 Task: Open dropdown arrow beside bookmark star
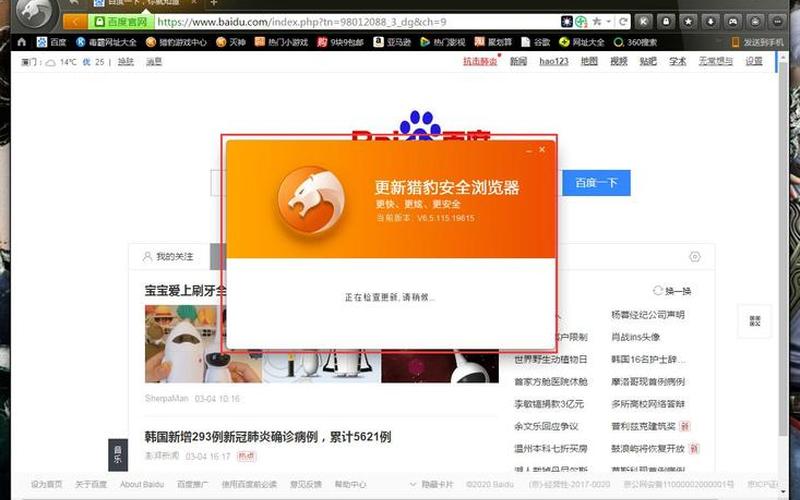pos(608,22)
